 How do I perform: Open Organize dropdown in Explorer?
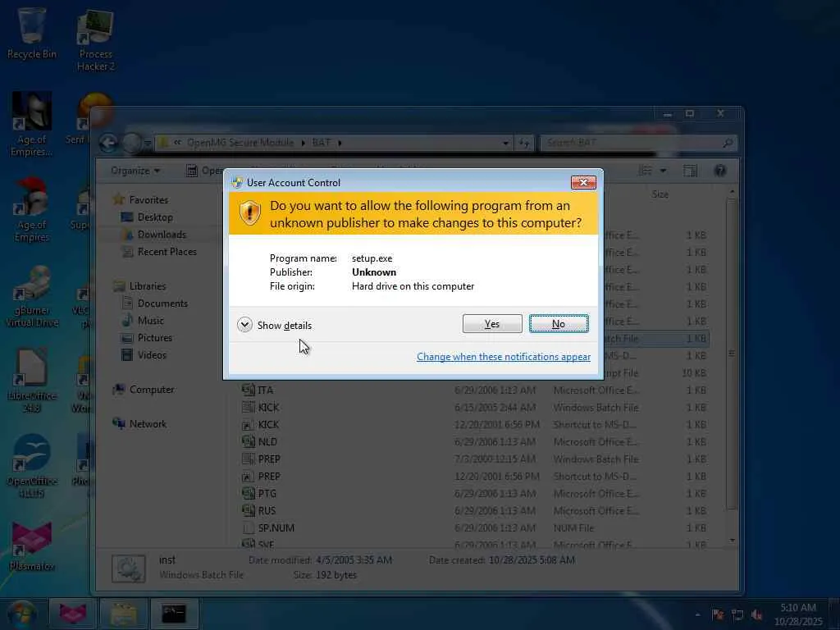click(x=135, y=171)
